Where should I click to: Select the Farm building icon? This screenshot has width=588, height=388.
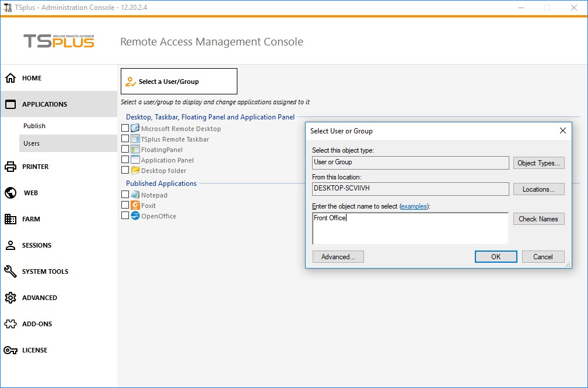pyautogui.click(x=10, y=219)
